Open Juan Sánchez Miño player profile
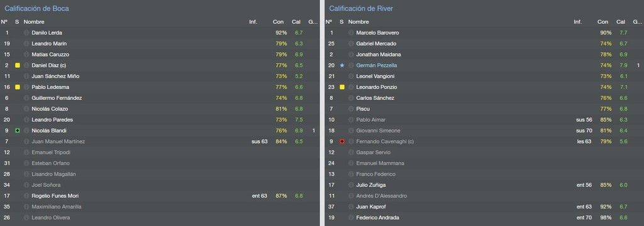The width and height of the screenshot is (644, 226). coord(55,77)
